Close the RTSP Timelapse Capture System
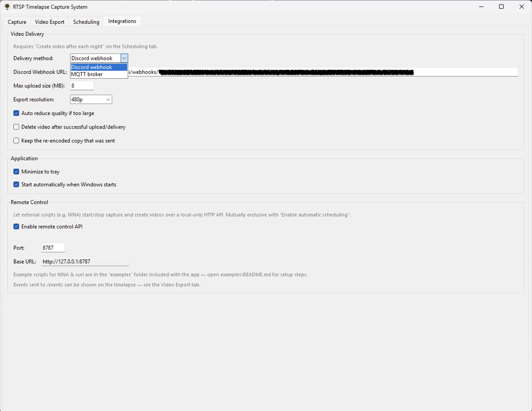Screen dimensions: 532x411 click(522, 7)
